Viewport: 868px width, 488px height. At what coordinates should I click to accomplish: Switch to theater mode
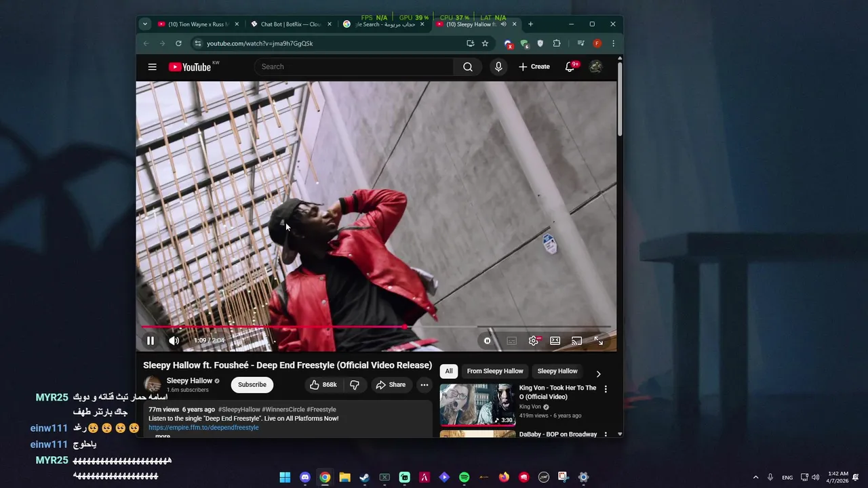[x=555, y=341]
